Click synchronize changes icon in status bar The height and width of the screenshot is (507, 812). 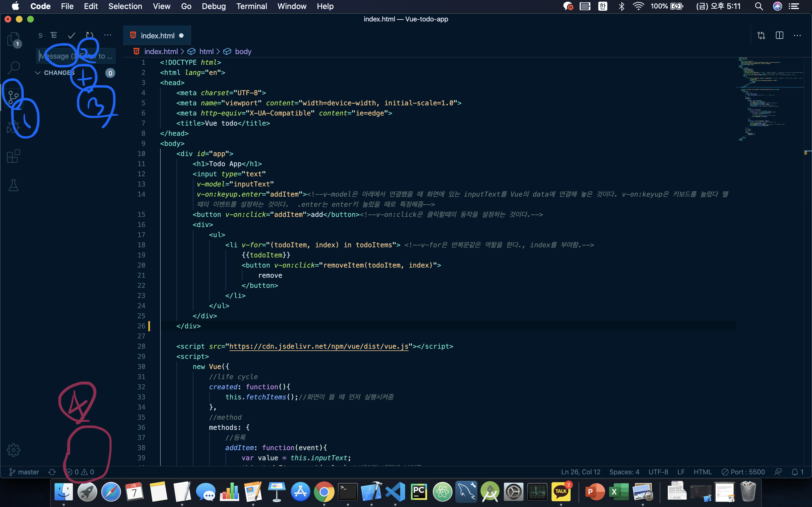52,472
